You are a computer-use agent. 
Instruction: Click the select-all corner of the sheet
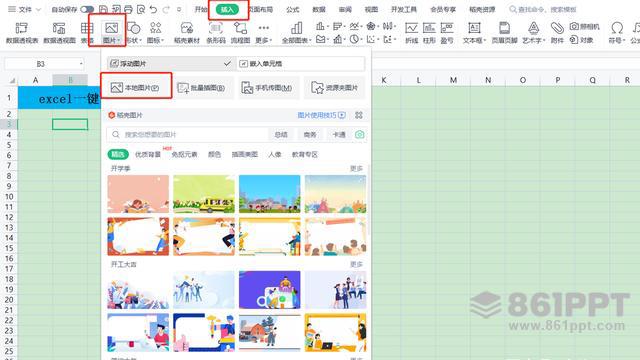point(12,80)
